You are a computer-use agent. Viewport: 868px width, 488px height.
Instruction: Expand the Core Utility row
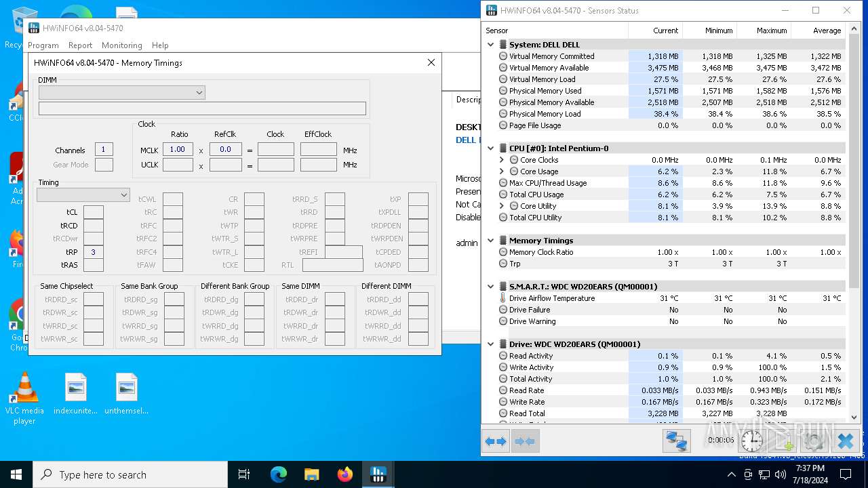point(502,206)
